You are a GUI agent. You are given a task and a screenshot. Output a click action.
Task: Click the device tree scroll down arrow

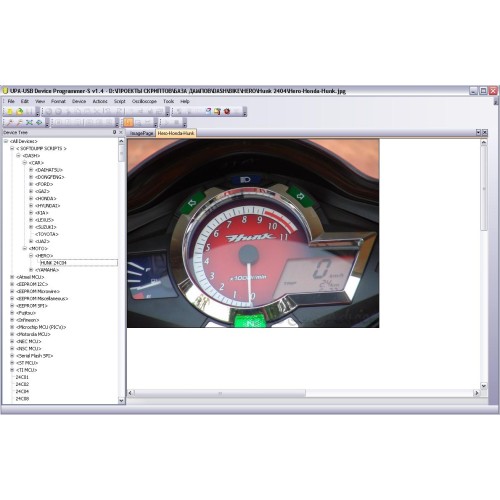121,400
